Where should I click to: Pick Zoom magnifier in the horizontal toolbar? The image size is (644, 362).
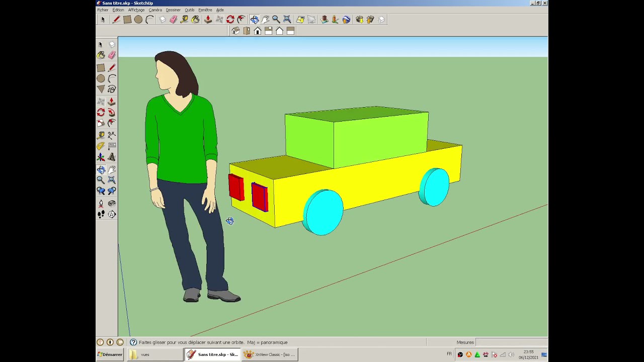tap(276, 20)
